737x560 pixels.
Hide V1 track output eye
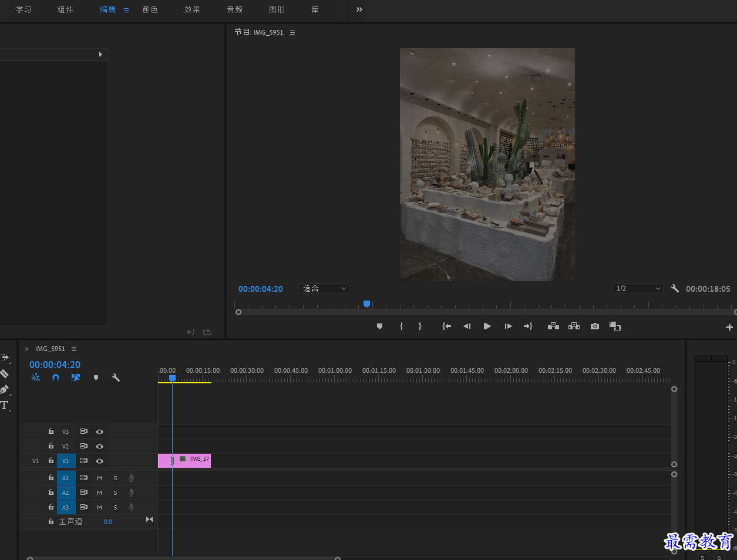(99, 461)
